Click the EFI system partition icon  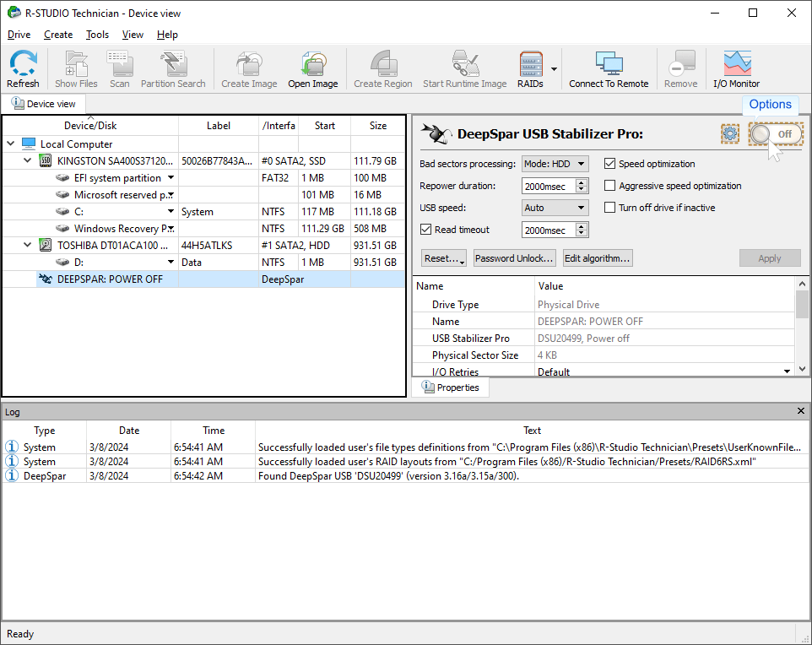[x=62, y=177]
